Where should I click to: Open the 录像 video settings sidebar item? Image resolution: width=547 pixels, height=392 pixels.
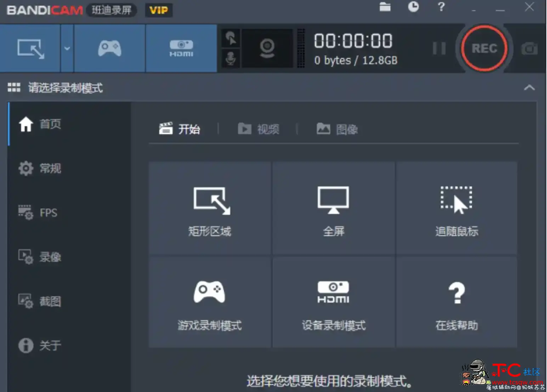pyautogui.click(x=69, y=257)
